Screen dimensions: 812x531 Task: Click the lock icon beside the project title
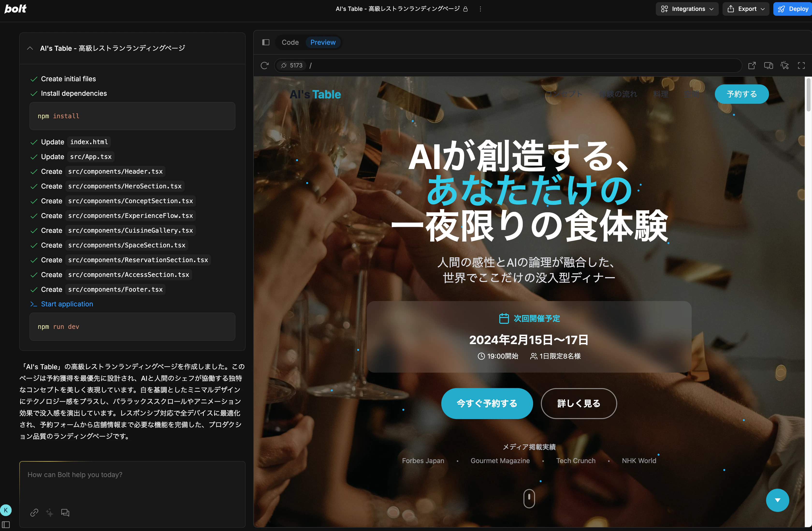coord(465,9)
